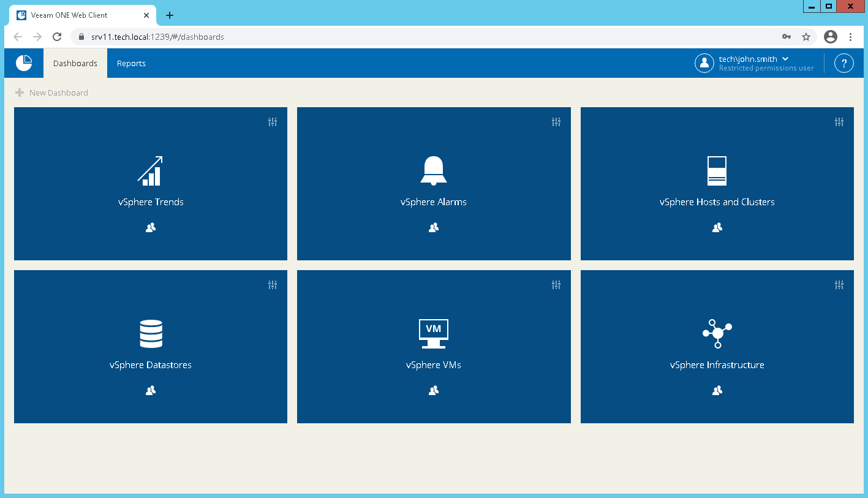The image size is (868, 498).
Task: Click the vSphere Datastores database icon
Action: click(x=151, y=334)
